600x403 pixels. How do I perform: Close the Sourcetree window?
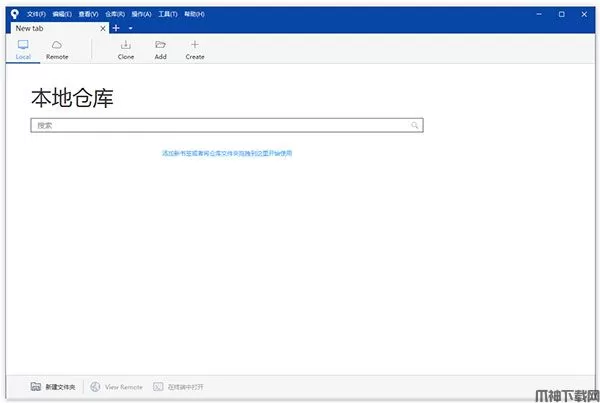tap(584, 14)
